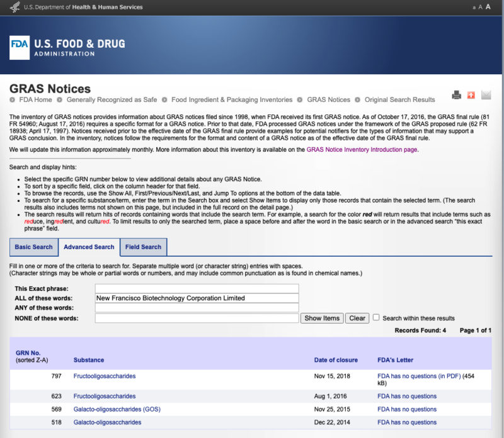Click the email envelope icon
The width and height of the screenshot is (504, 438).
click(x=486, y=93)
